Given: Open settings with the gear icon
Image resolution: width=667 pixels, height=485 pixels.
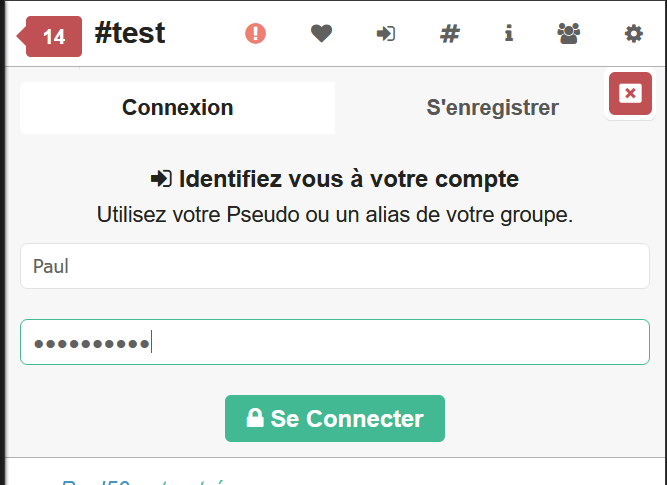Looking at the screenshot, I should [633, 33].
